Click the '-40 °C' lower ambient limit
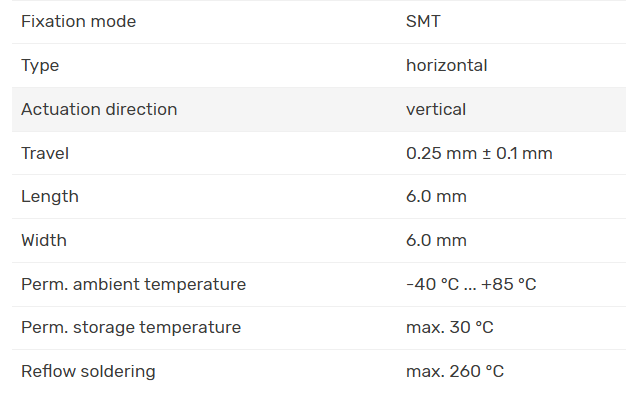This screenshot has height=407, width=626. click(x=432, y=284)
